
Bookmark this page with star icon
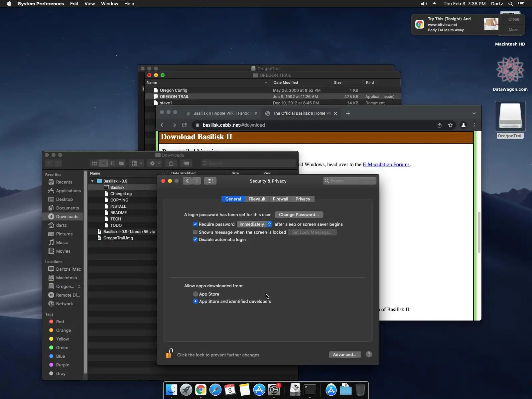(x=450, y=125)
